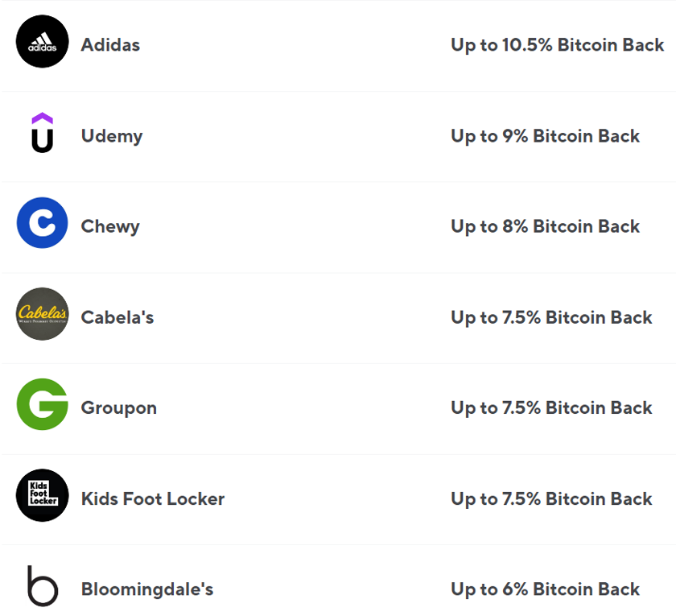Click the Adidas logo icon

[x=42, y=41]
